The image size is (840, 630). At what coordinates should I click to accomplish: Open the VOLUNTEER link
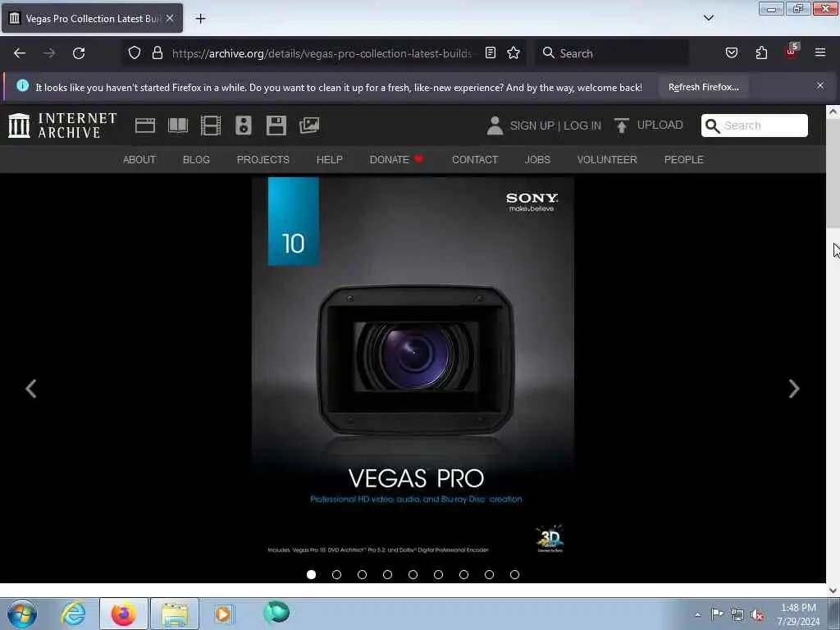tap(607, 160)
